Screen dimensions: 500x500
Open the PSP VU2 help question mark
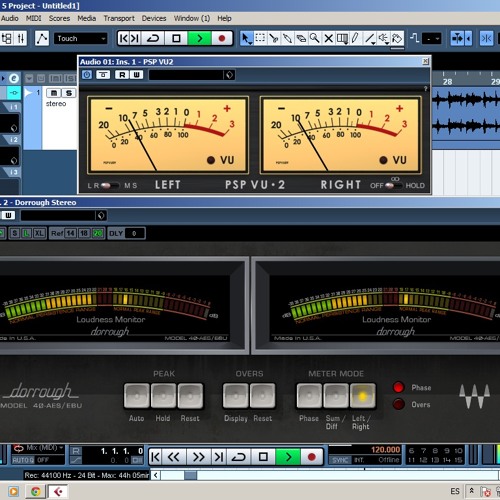point(425,89)
